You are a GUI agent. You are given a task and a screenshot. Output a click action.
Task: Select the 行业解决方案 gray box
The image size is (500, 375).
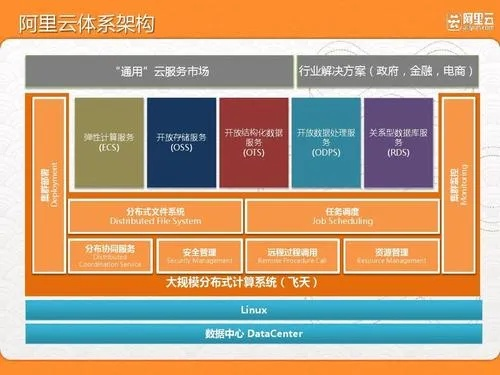388,71
